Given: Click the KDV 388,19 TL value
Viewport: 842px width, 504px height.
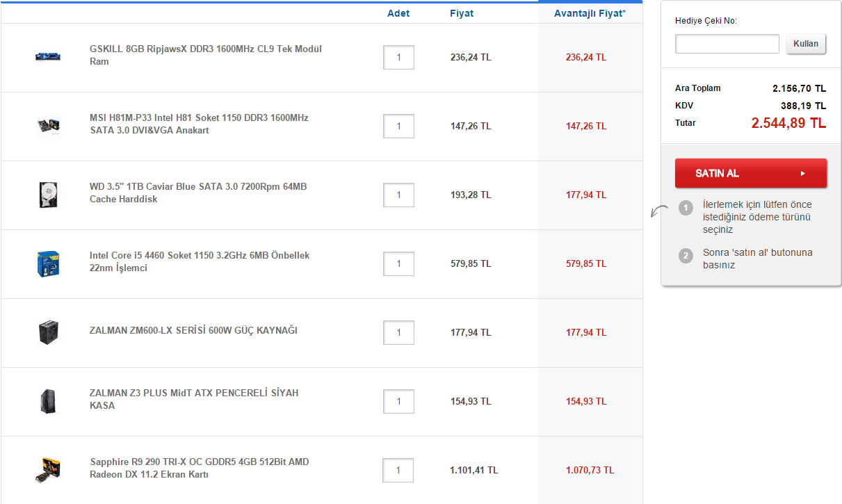Looking at the screenshot, I should click(803, 106).
